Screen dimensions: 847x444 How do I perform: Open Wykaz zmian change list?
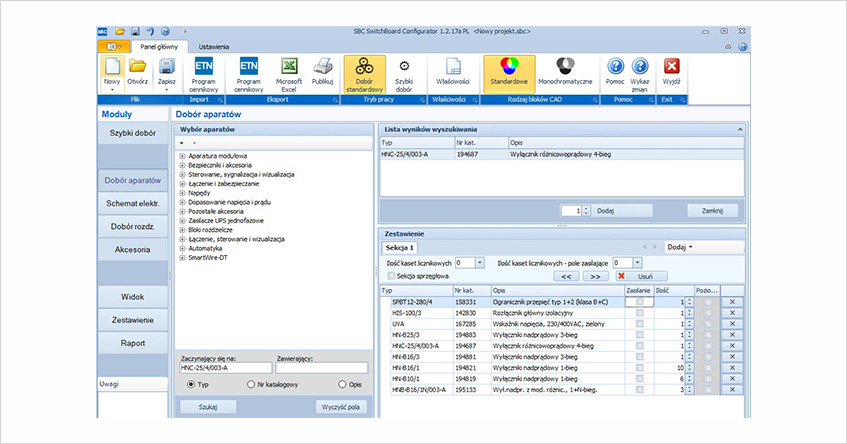point(640,75)
